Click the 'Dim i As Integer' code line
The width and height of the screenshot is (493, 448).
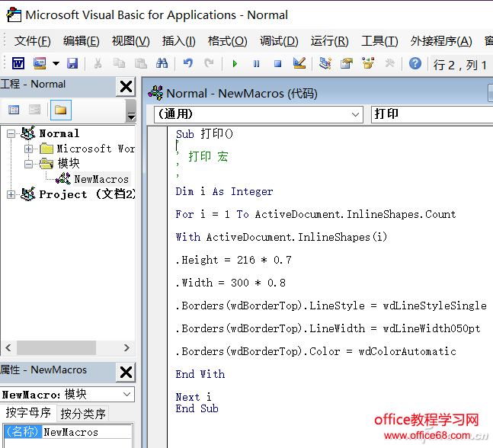pos(224,191)
